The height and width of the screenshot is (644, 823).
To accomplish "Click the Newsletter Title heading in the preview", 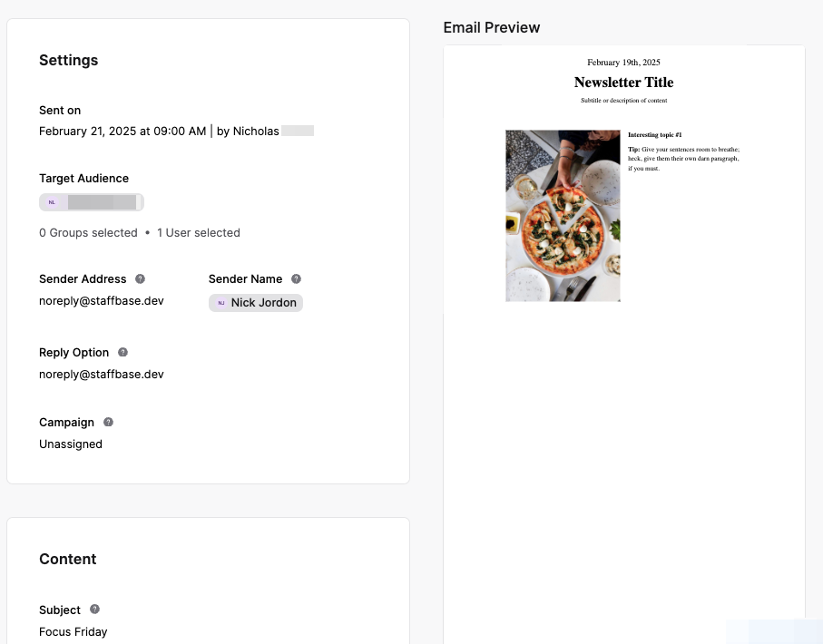I will [x=623, y=83].
